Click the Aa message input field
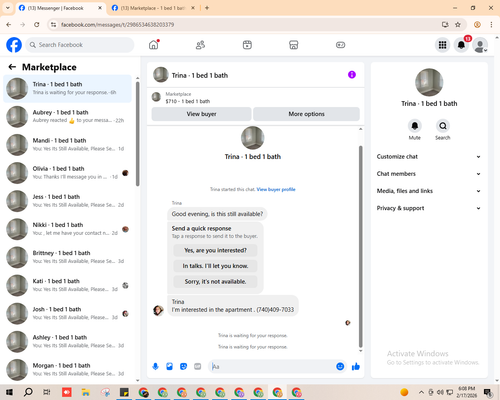This screenshot has width=500, height=400. (x=272, y=367)
